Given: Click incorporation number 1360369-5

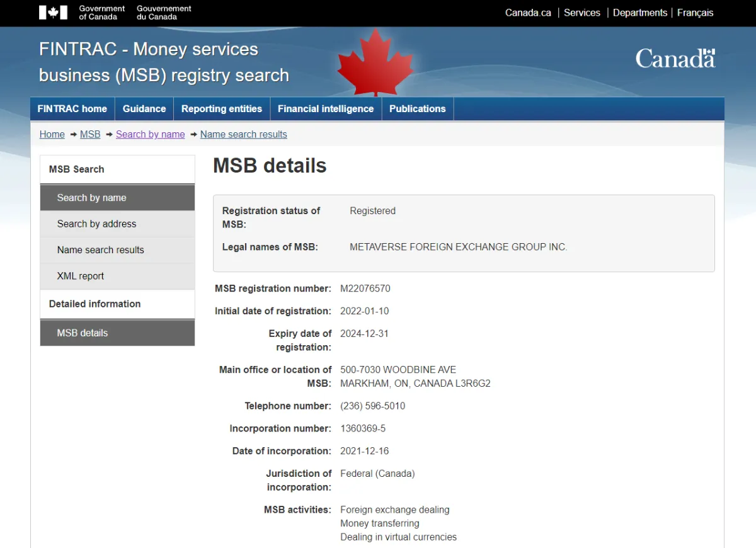Looking at the screenshot, I should coord(363,429).
